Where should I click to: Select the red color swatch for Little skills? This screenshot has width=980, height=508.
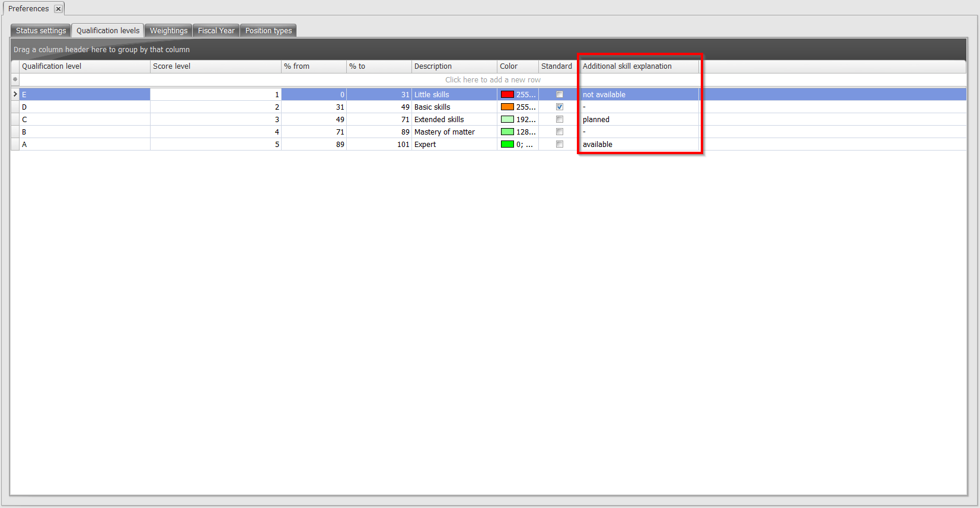(x=507, y=95)
